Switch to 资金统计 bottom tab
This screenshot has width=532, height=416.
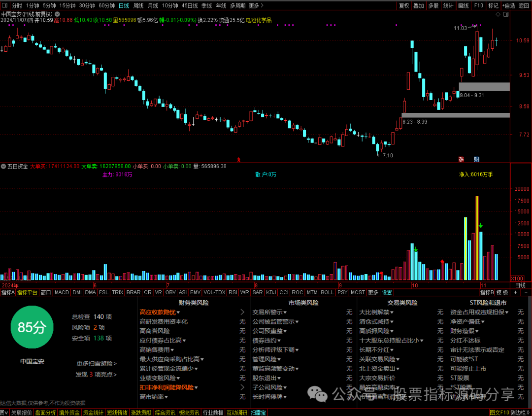click(93, 413)
